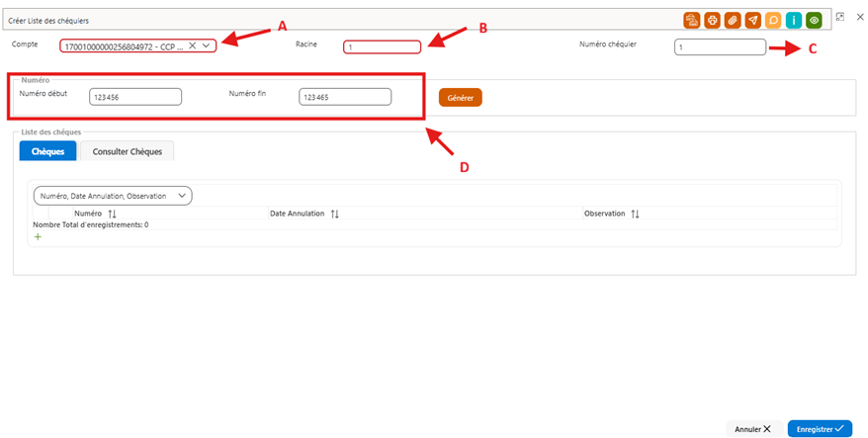Click the orange printer icon
This screenshot has width=868, height=438.
click(712, 21)
